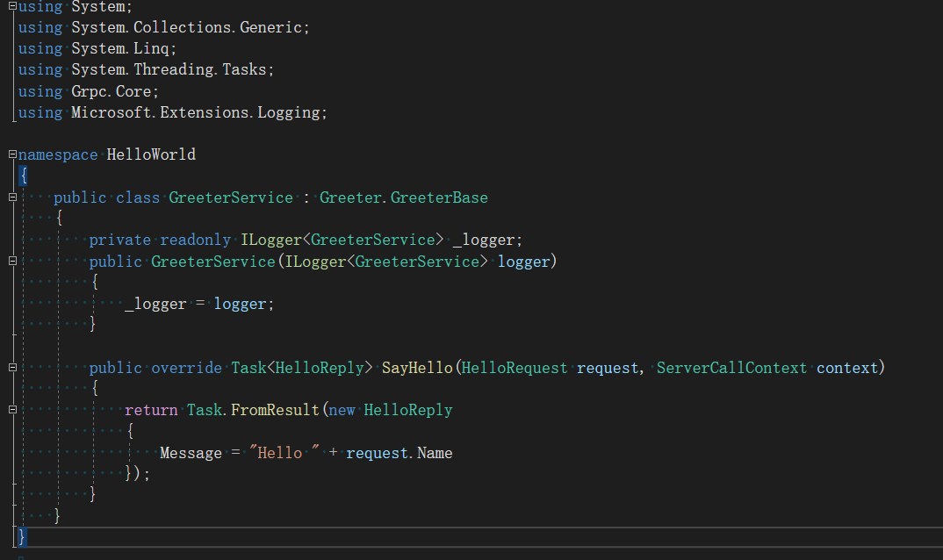Collapse the SayHello method block

tap(12, 367)
